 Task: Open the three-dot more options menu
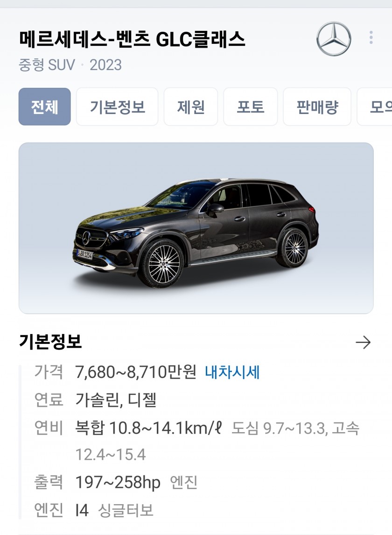(x=371, y=37)
